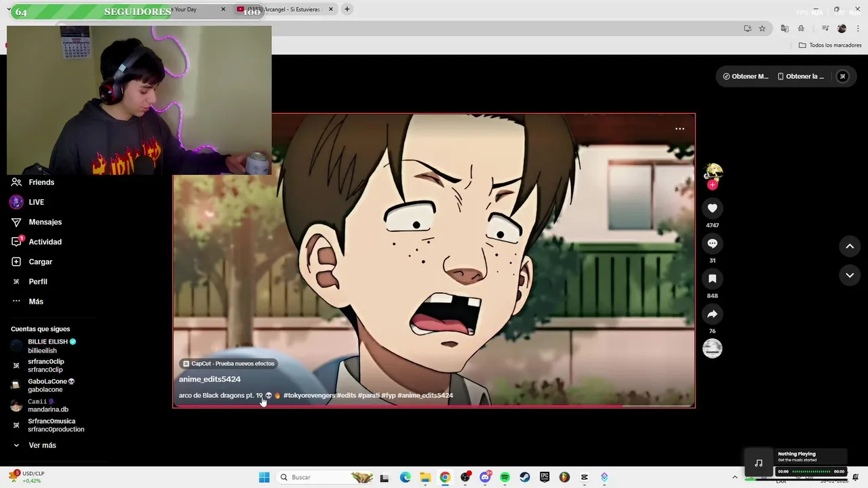
Task: Like the video with heart icon
Action: coord(712,208)
